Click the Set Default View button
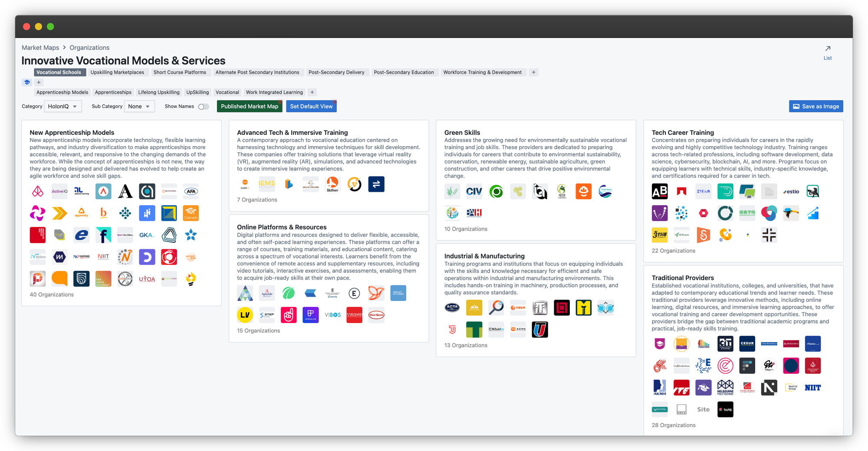The width and height of the screenshot is (868, 451). 311,106
